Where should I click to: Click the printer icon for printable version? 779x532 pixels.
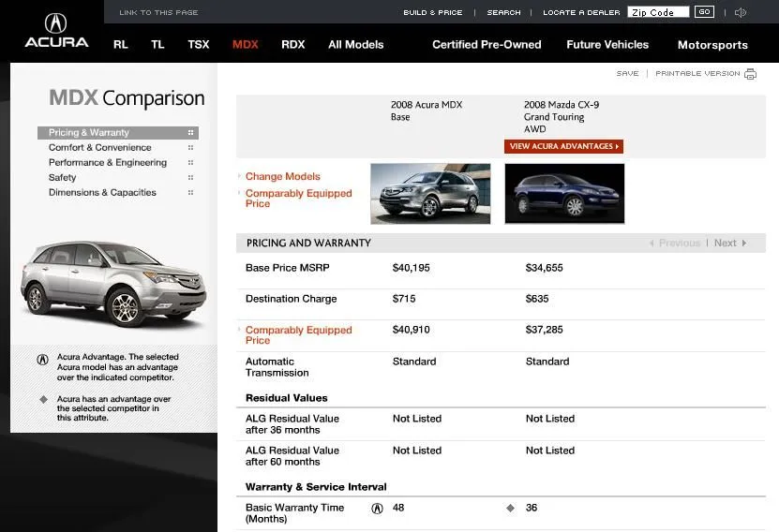tap(750, 74)
